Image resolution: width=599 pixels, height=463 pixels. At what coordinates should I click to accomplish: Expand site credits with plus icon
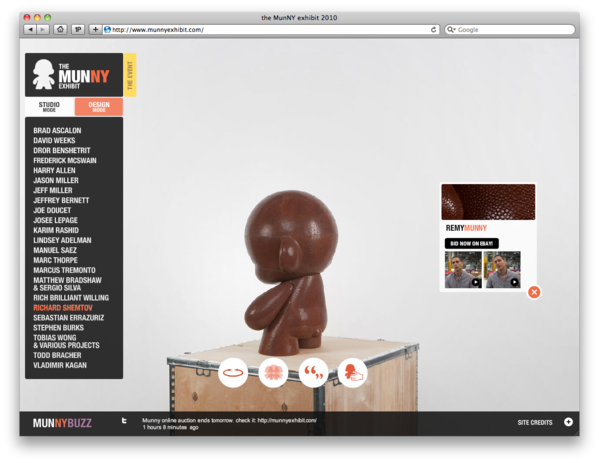(568, 422)
